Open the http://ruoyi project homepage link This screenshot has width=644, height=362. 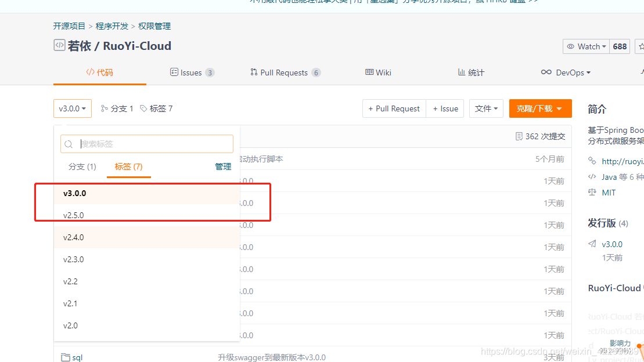click(623, 161)
